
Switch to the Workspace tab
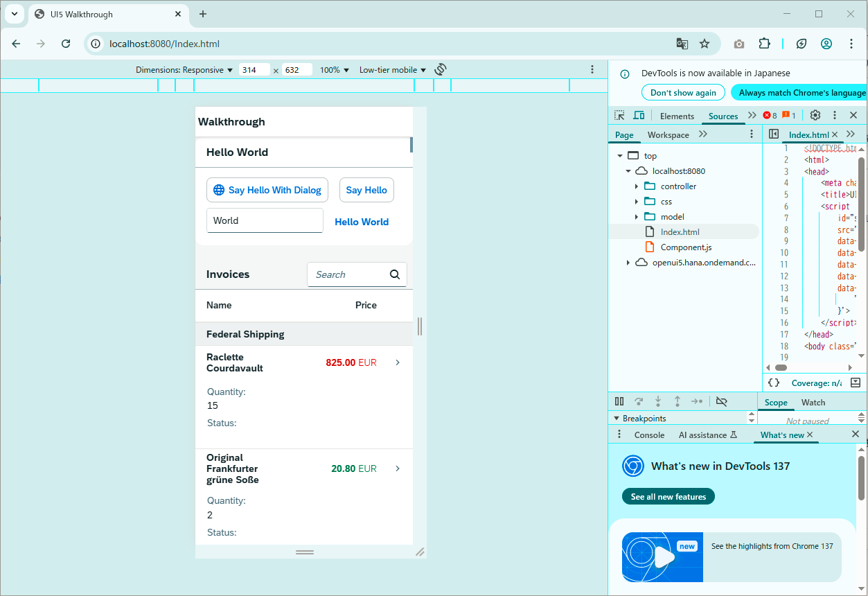pos(668,135)
